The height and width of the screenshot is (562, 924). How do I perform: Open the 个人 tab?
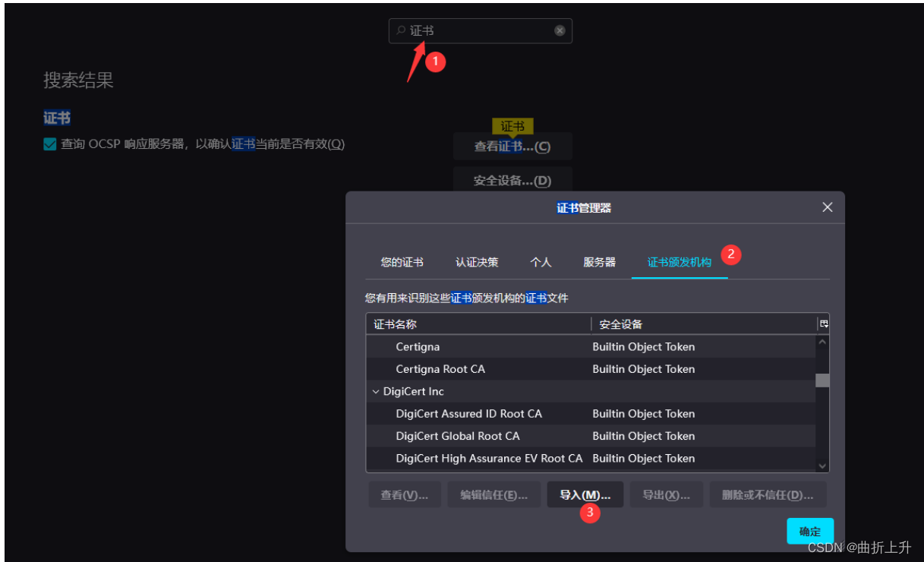pyautogui.click(x=541, y=262)
